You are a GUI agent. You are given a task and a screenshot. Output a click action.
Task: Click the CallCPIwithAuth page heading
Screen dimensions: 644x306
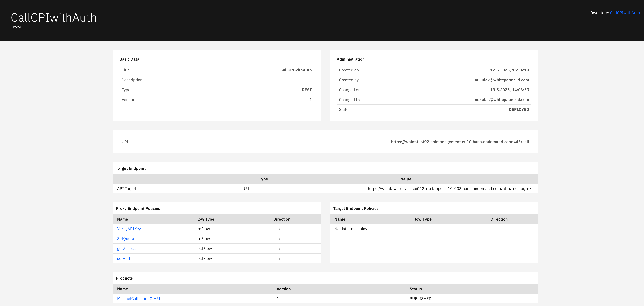click(54, 18)
